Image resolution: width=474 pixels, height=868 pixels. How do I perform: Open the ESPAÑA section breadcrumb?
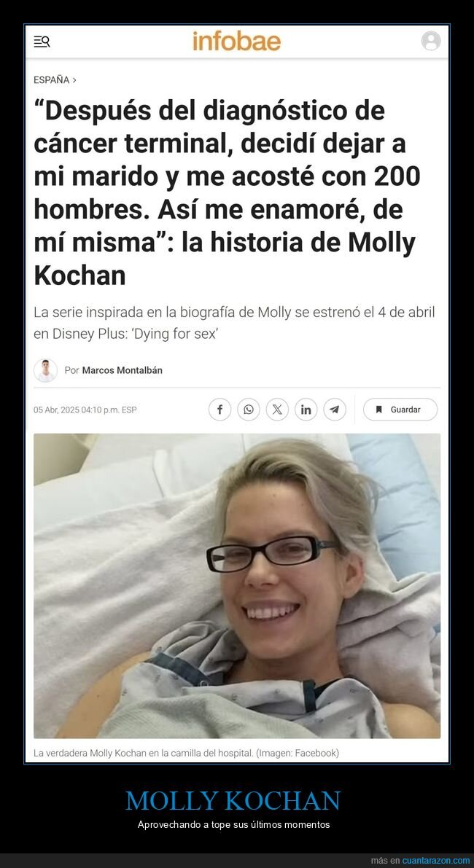[x=52, y=79]
